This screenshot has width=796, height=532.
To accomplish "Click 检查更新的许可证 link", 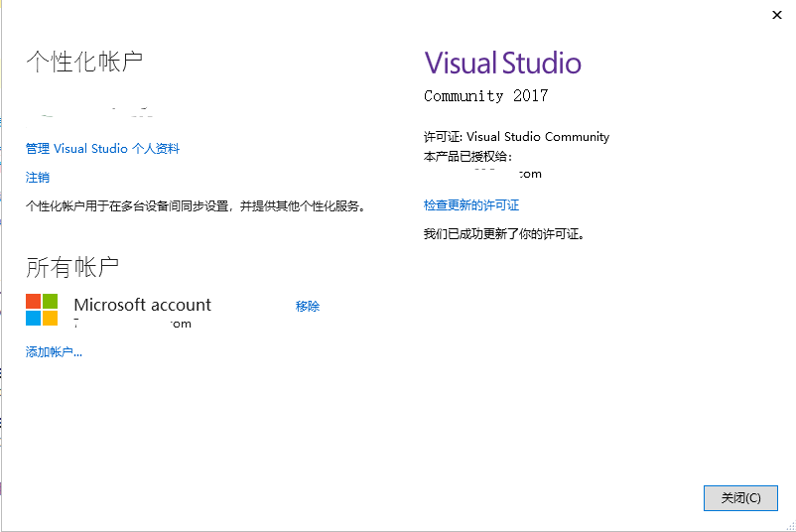I will coord(471,205).
